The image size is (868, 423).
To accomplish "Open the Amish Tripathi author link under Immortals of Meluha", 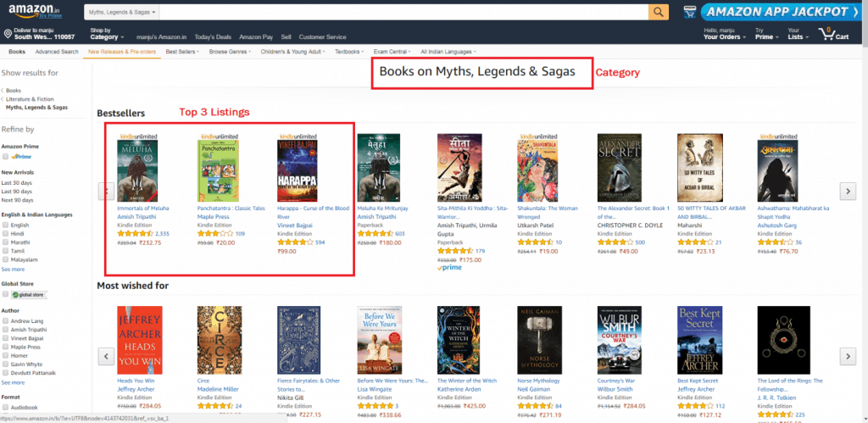I will pyautogui.click(x=135, y=217).
